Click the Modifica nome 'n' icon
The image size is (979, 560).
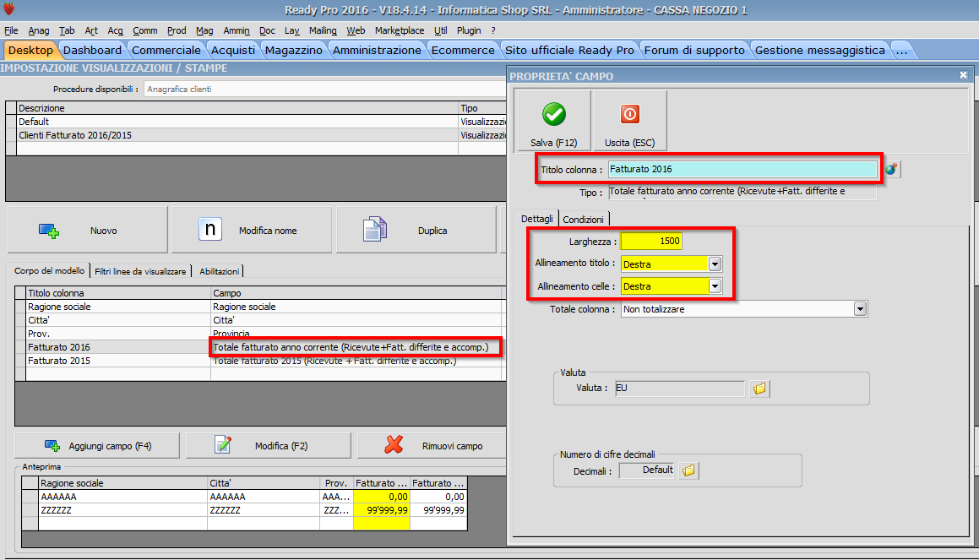[210, 229]
